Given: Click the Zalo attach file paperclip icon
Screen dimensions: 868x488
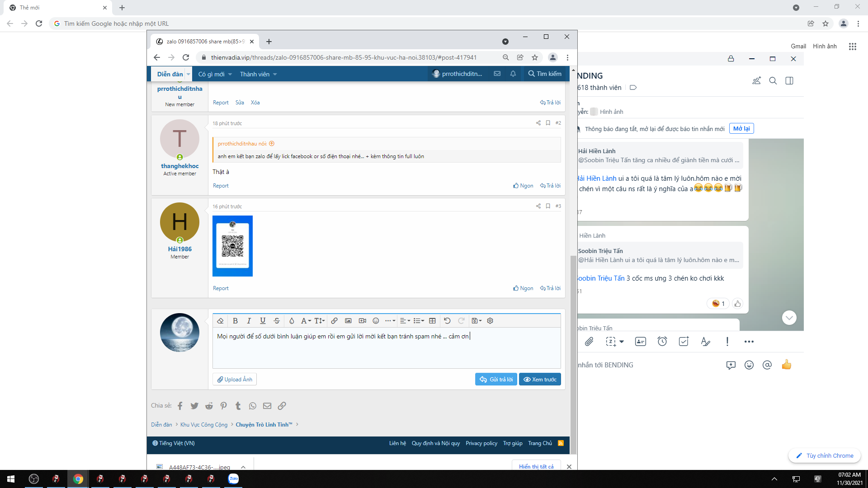Looking at the screenshot, I should point(589,342).
